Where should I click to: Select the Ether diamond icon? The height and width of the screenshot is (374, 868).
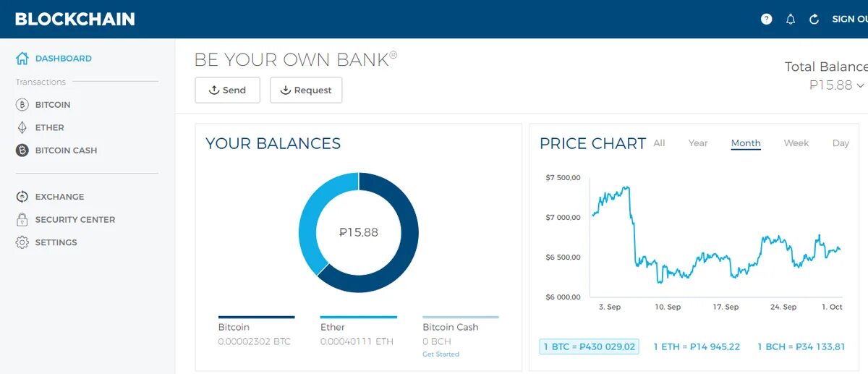pyautogui.click(x=22, y=127)
